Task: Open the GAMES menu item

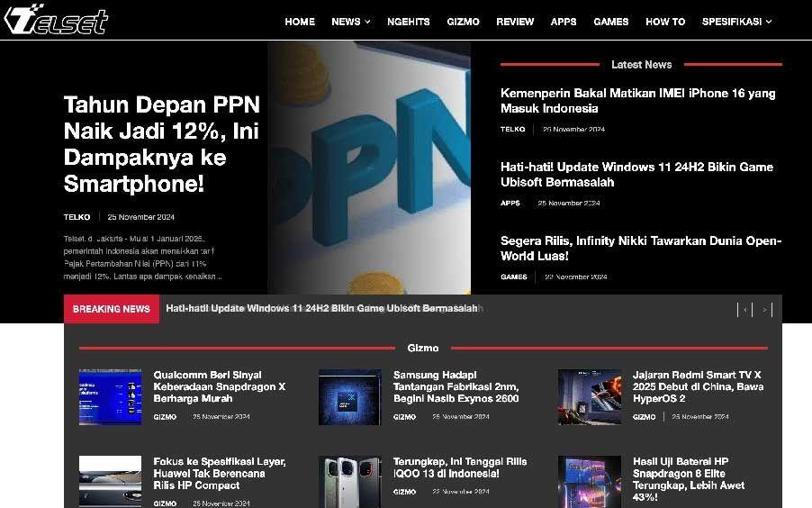Action: point(611,22)
